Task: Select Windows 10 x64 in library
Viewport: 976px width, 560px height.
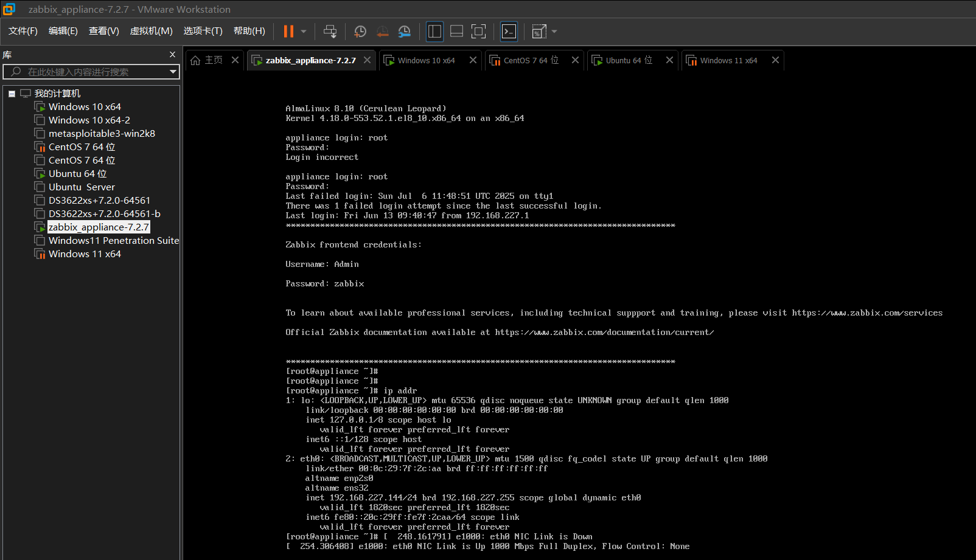Action: 85,107
